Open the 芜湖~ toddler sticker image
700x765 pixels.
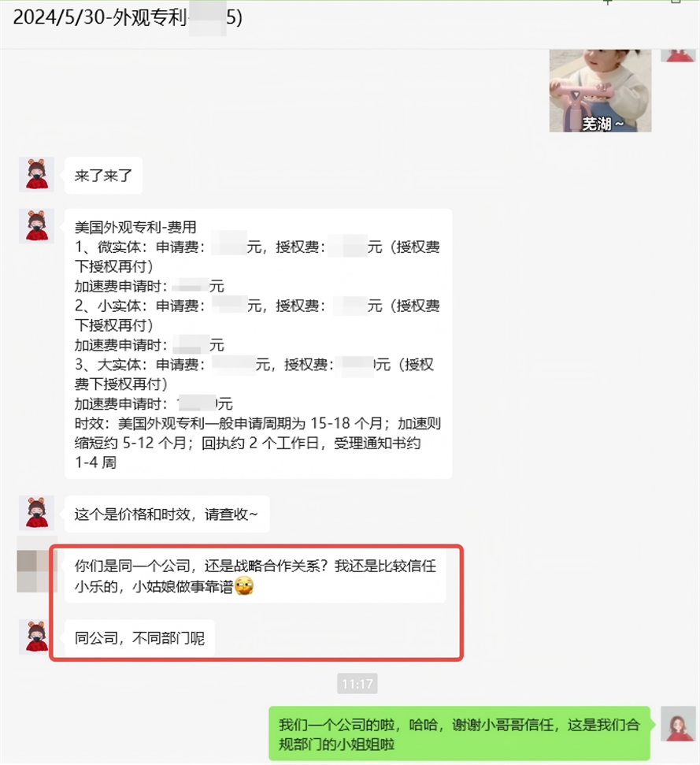coord(600,91)
